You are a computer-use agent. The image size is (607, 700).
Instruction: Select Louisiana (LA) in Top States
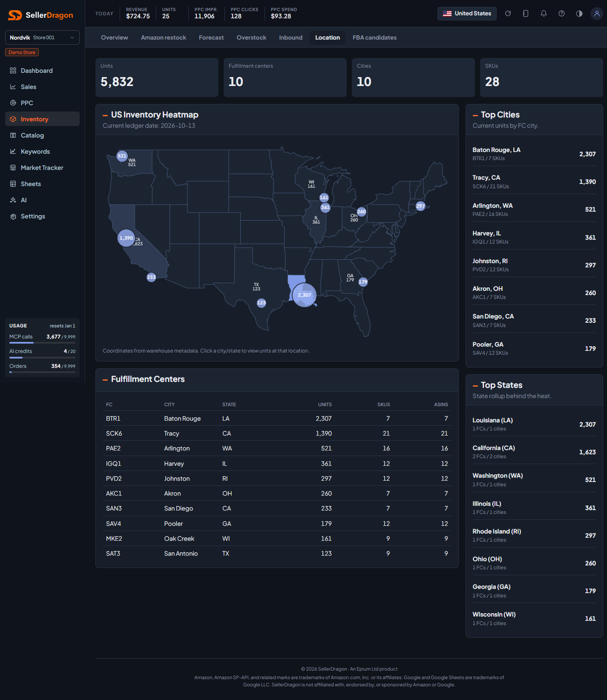(x=534, y=424)
